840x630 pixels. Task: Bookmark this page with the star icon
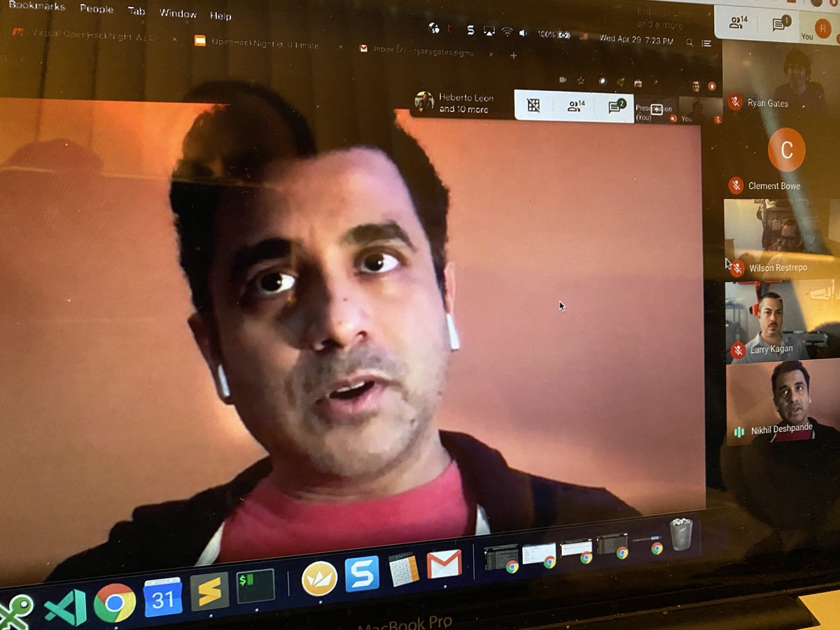(582, 80)
